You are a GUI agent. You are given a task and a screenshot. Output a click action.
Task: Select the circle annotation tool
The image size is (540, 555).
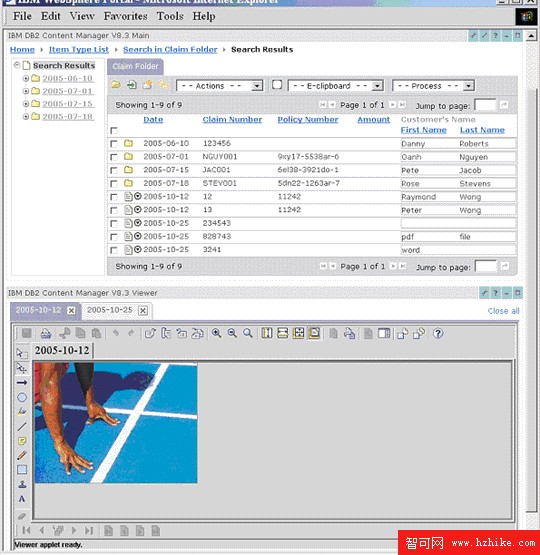tap(22, 397)
